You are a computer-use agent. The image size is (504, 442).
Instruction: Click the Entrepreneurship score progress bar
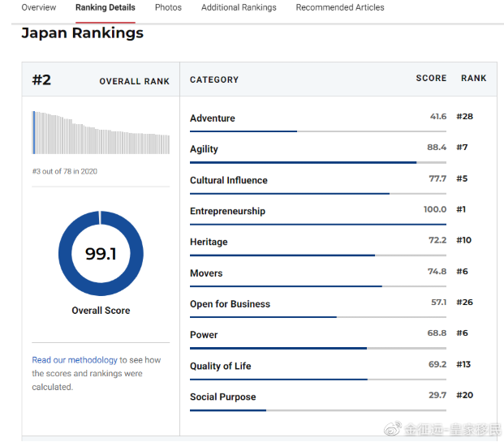point(318,224)
